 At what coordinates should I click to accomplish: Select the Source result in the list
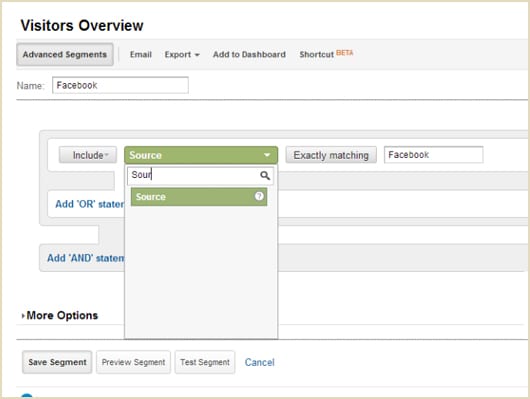[x=199, y=197]
